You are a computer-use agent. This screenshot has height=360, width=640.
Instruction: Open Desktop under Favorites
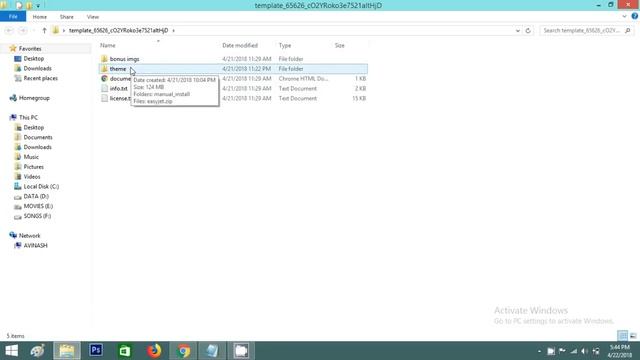click(x=33, y=59)
